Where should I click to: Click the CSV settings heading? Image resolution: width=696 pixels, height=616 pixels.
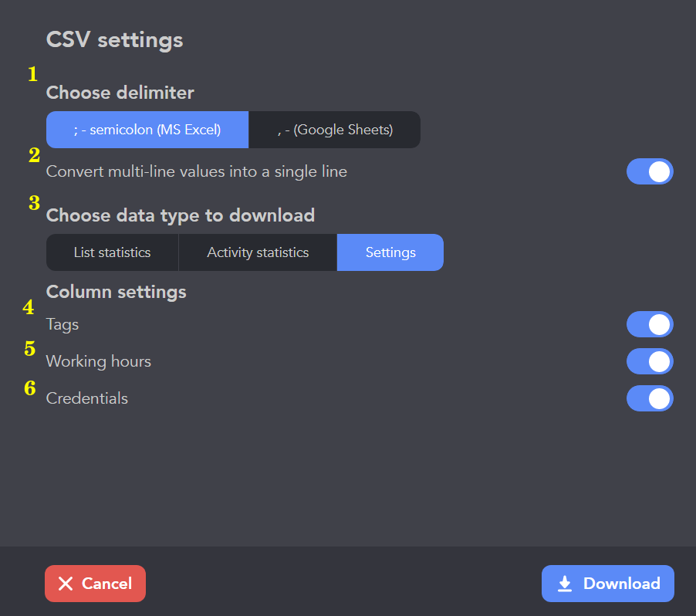114,40
